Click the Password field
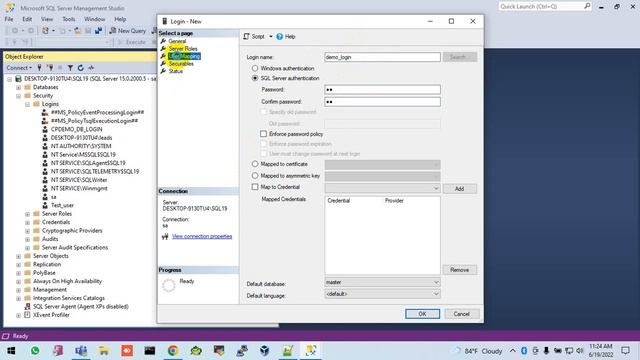 [382, 90]
